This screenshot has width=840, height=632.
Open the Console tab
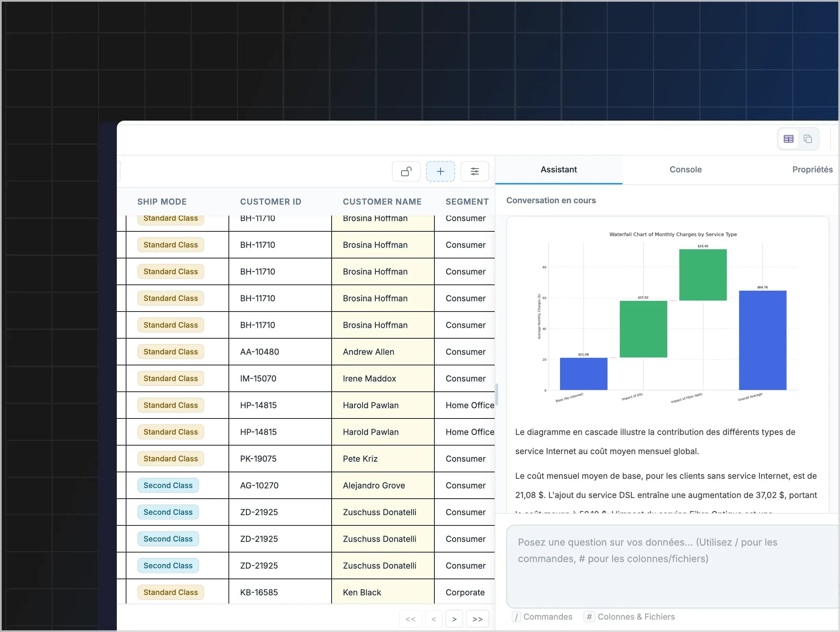(685, 169)
